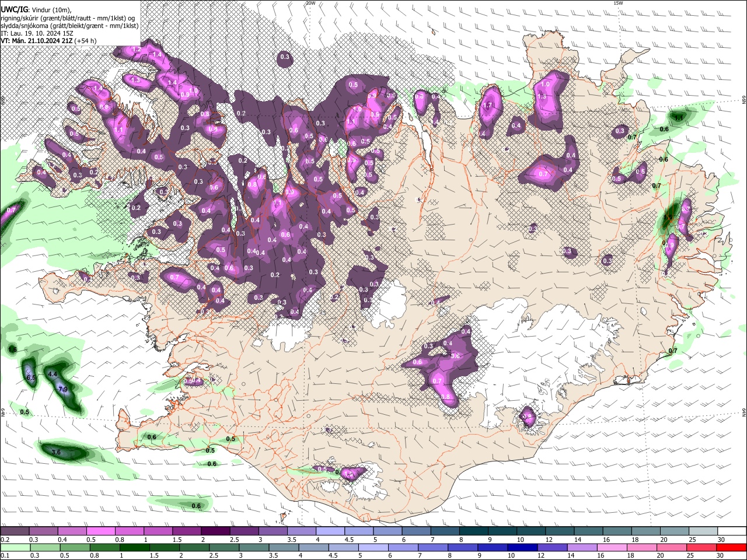Click the "15W" longitude label

(618, 3)
